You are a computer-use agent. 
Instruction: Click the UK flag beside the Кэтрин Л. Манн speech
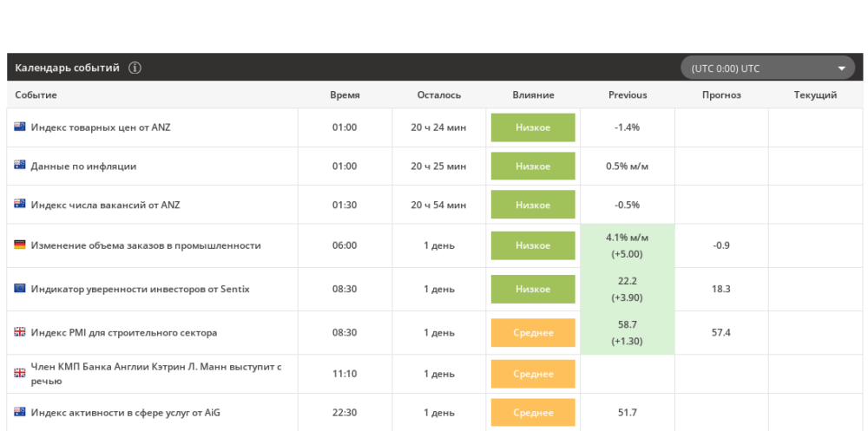point(20,374)
